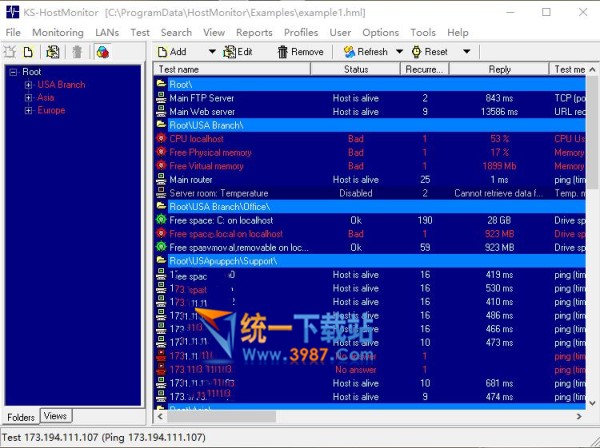Click the Main FTP Server test icon
The image size is (600, 448).
[161, 98]
